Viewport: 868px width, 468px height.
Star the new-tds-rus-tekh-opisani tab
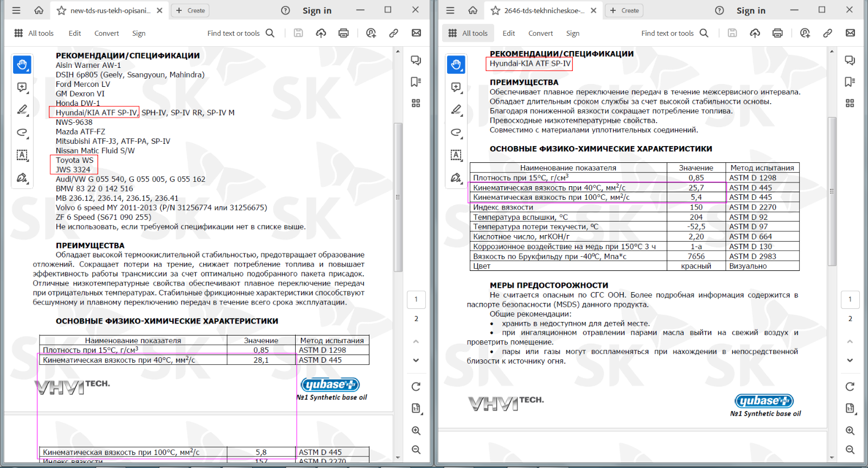pyautogui.click(x=62, y=10)
